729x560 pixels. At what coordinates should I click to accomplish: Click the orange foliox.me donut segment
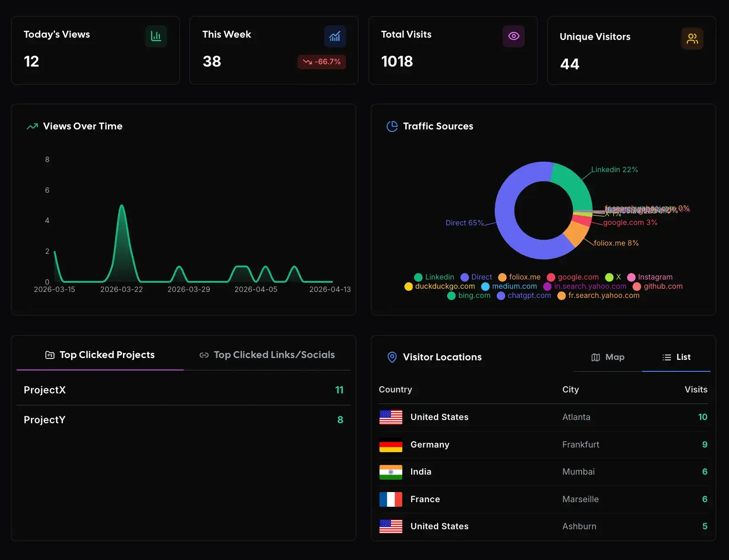pyautogui.click(x=576, y=234)
